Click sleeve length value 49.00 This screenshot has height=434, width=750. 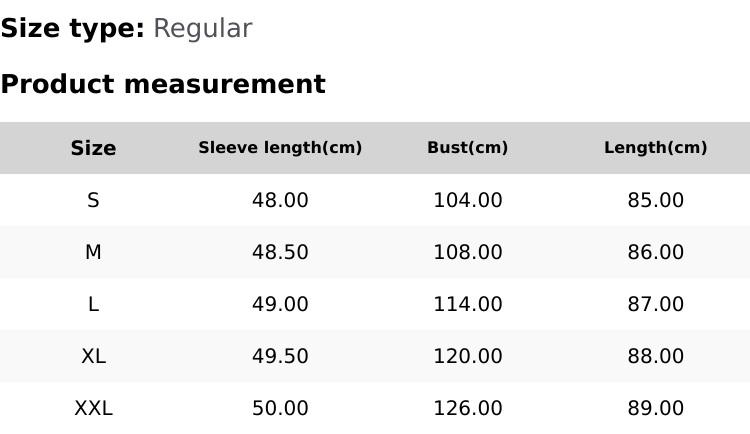coord(280,304)
